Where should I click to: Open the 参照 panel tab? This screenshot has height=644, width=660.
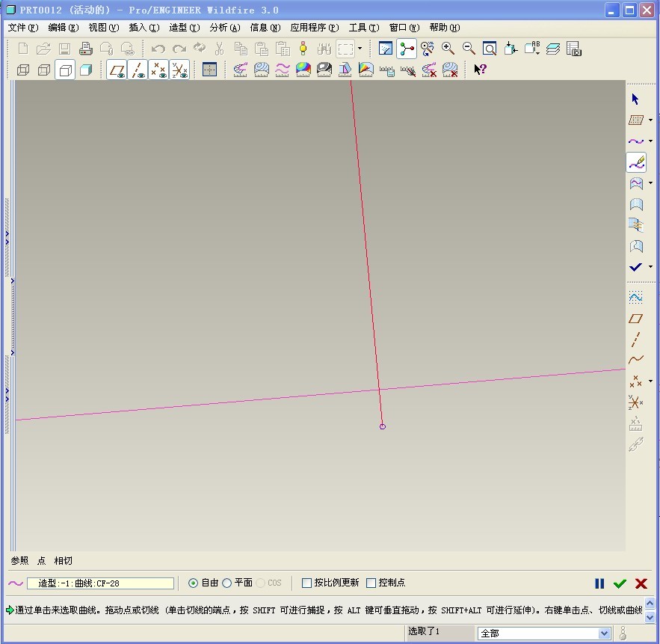pos(19,561)
